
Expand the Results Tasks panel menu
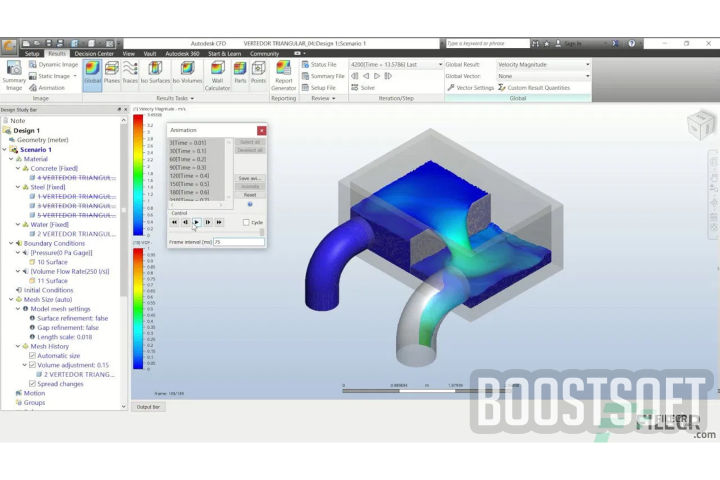click(x=175, y=98)
